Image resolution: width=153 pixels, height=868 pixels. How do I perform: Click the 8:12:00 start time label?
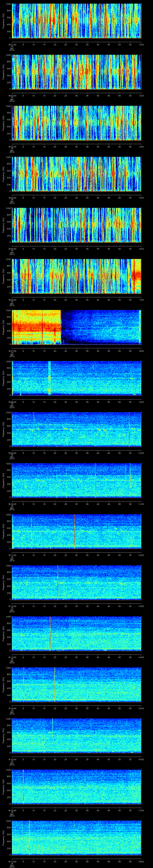click(12, 606)
